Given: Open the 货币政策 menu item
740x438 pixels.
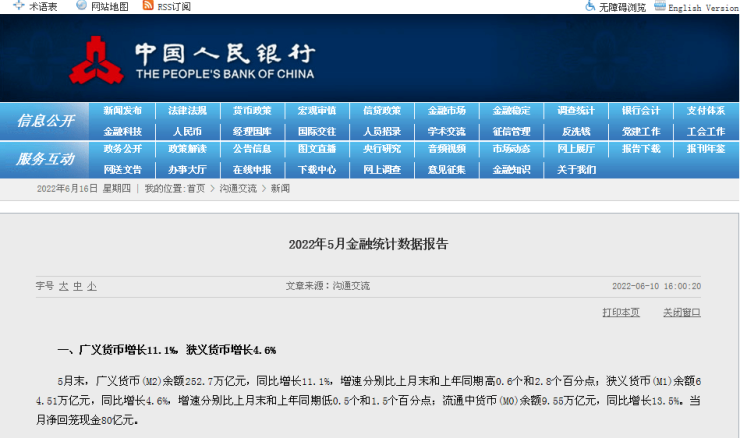Looking at the screenshot, I should pos(252,110).
